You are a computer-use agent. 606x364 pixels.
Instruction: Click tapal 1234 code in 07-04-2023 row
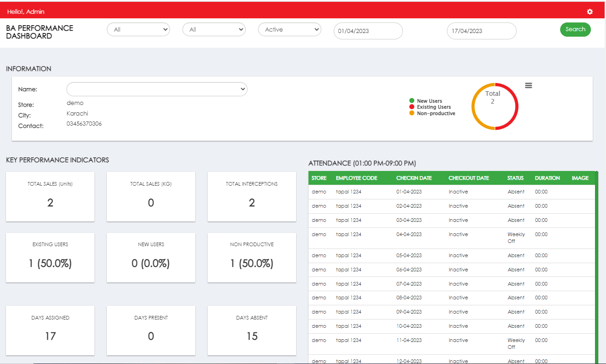point(348,284)
